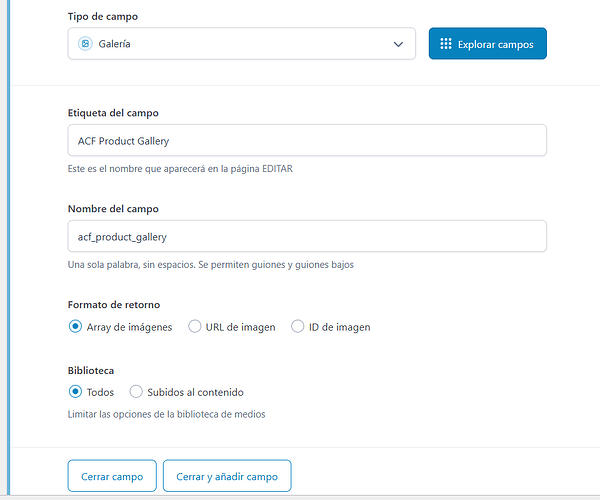Open the Galería field type combo box

pyautogui.click(x=240, y=44)
